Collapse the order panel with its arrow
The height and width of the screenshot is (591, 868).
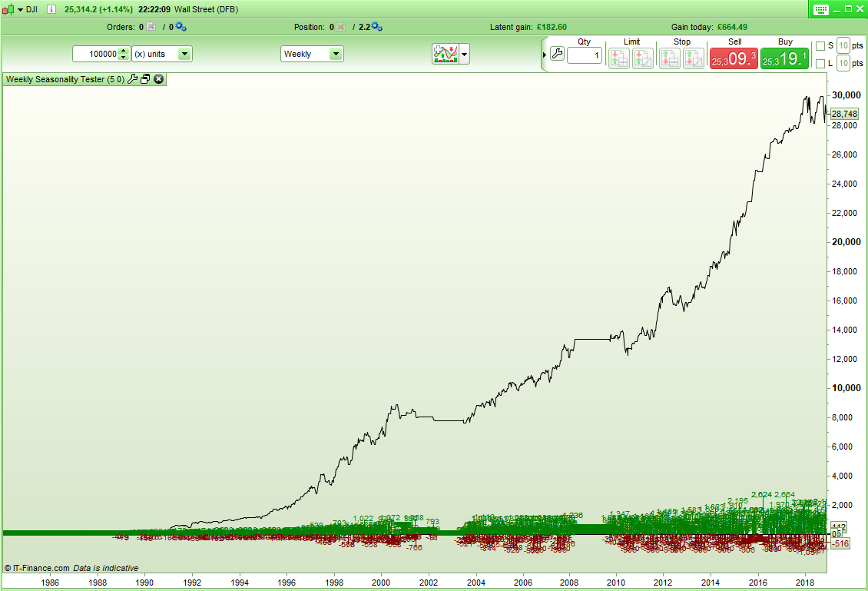[x=544, y=55]
